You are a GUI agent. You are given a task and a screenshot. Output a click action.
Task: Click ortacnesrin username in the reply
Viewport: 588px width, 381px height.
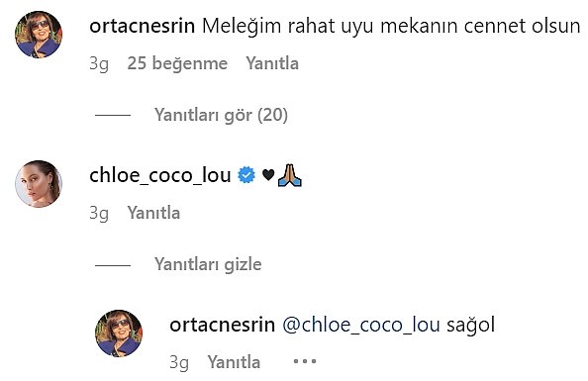(x=222, y=325)
